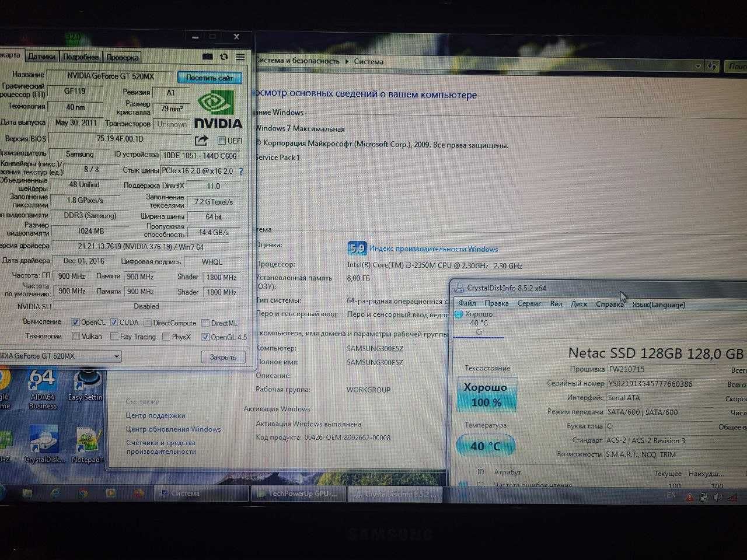Click the address bar refresh button

click(712, 66)
